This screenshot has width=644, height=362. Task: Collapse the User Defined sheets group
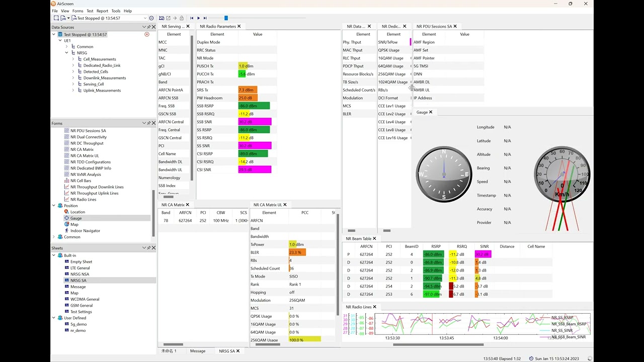click(54, 318)
